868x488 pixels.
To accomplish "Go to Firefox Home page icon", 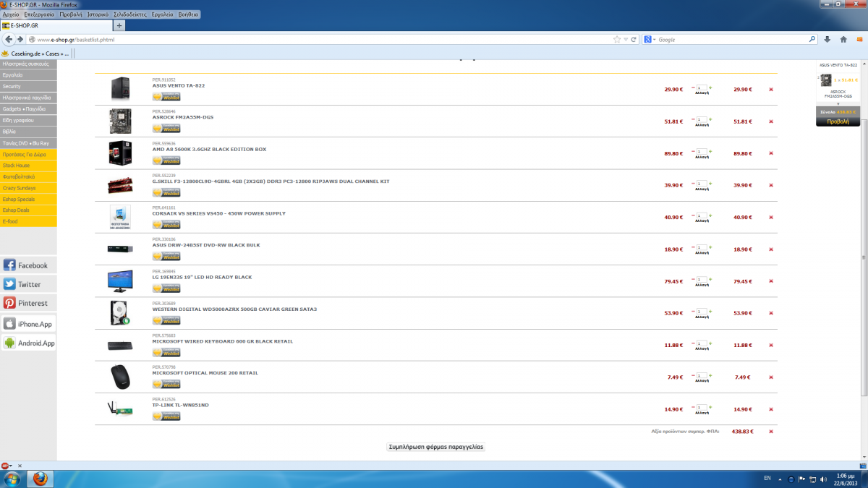I will tap(843, 39).
